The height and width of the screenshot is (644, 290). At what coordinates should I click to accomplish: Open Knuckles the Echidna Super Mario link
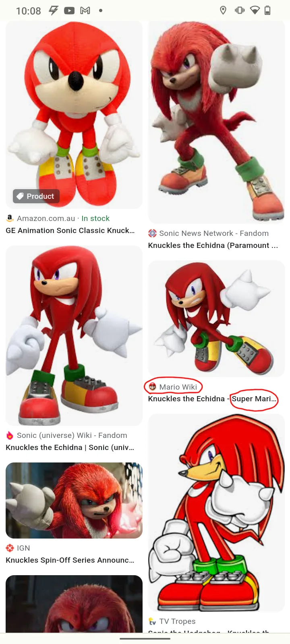coord(212,398)
